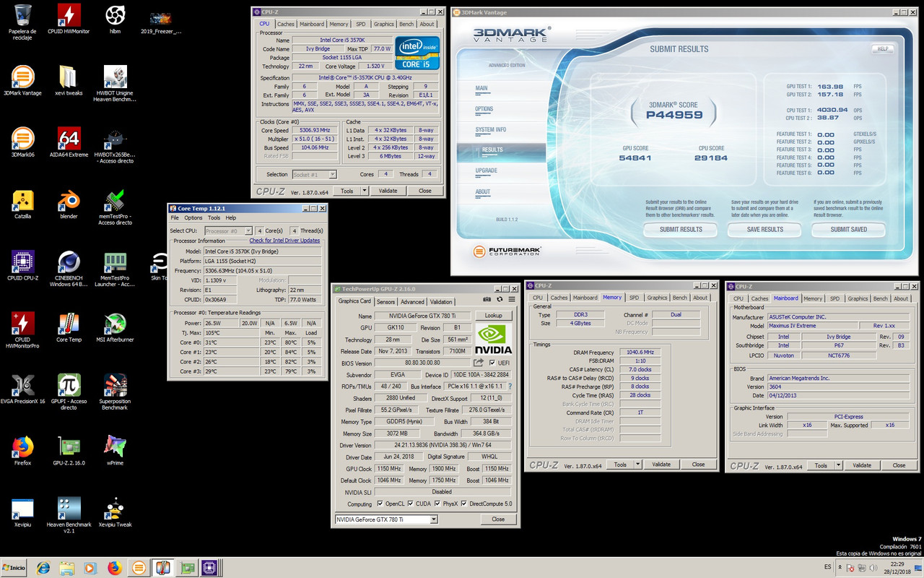The image size is (924, 578).
Task: Click SUBMIT RESULTS button in 3DMark Vantage
Action: [x=681, y=229]
